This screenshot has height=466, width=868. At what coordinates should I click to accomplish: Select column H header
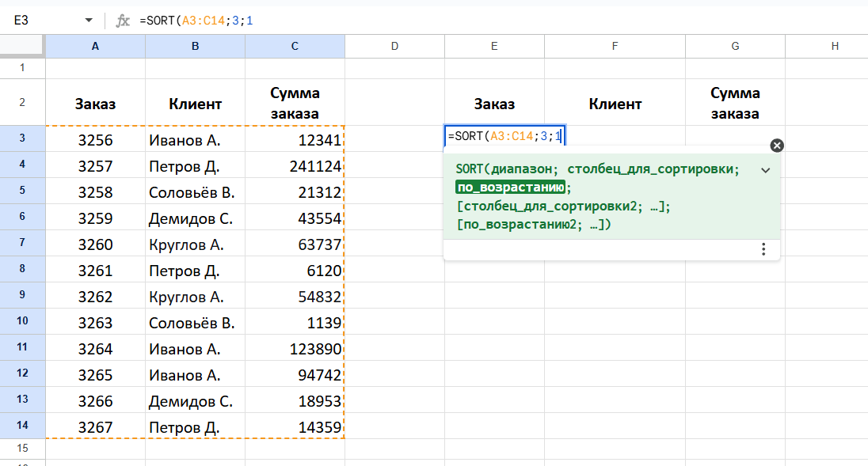pos(827,47)
